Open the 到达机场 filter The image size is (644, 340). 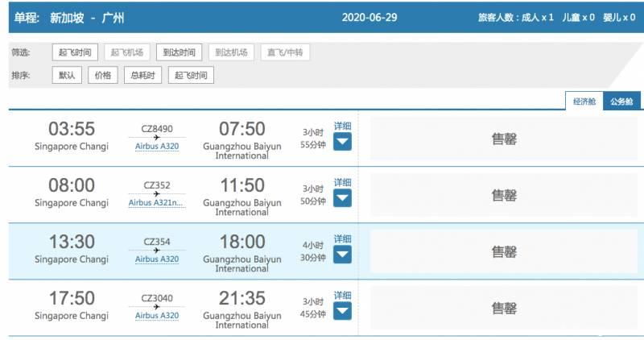click(x=231, y=52)
